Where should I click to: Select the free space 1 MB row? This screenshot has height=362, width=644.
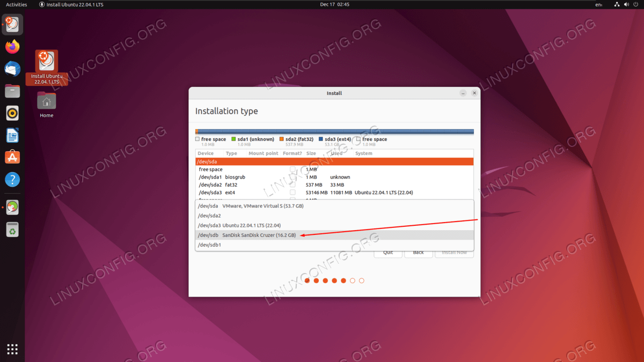tap(334, 169)
